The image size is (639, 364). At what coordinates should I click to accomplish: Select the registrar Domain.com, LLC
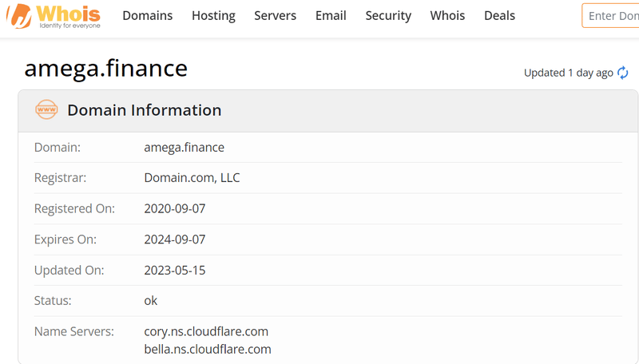pos(192,178)
